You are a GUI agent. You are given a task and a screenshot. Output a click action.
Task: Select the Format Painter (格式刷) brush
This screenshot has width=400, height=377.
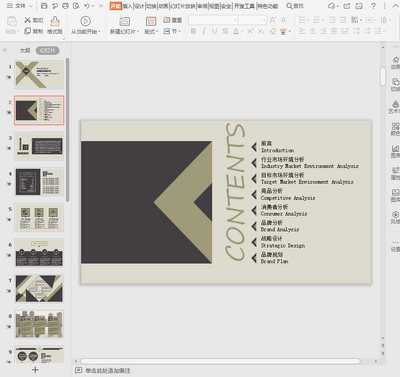tap(55, 25)
